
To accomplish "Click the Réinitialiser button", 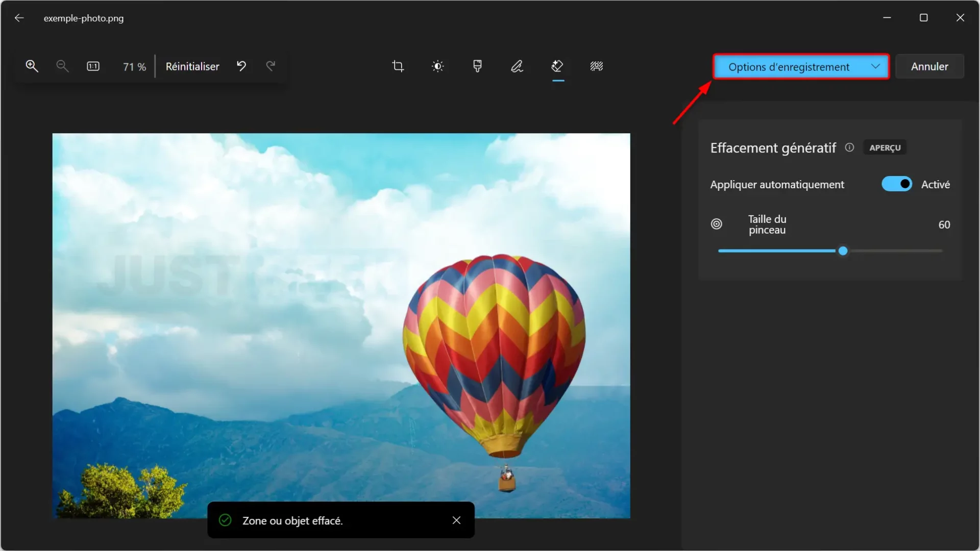I will click(x=192, y=65).
